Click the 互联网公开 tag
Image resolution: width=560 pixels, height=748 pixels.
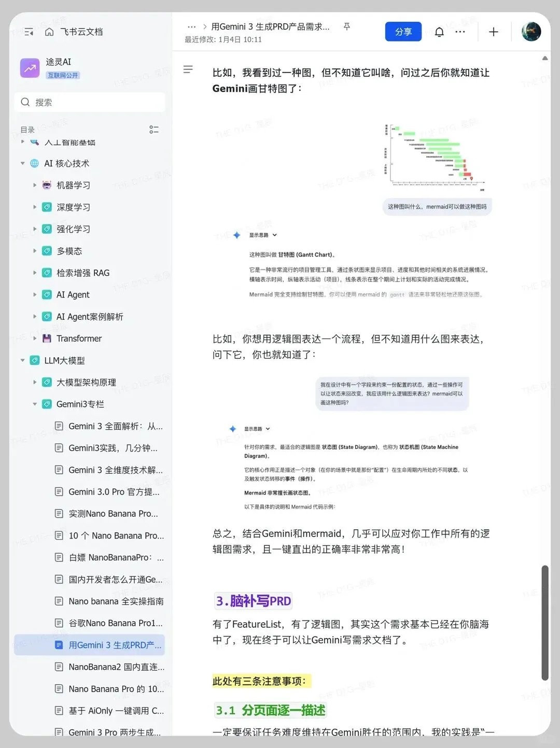(x=63, y=75)
